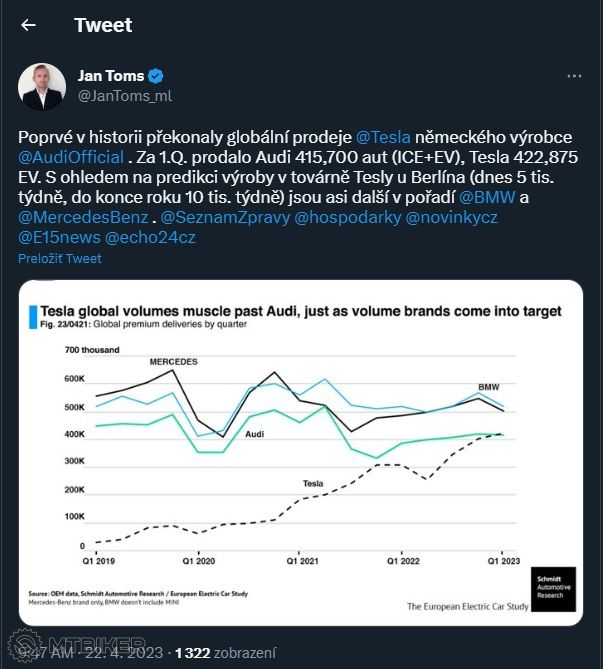
Task: Open the Tesla vs Audi chart image
Action: click(x=300, y=451)
